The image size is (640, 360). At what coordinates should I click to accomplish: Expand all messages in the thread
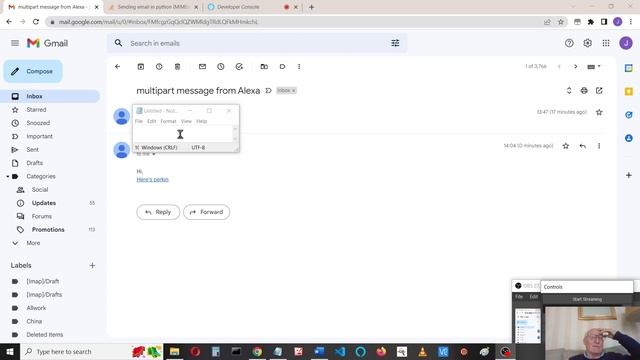569,91
